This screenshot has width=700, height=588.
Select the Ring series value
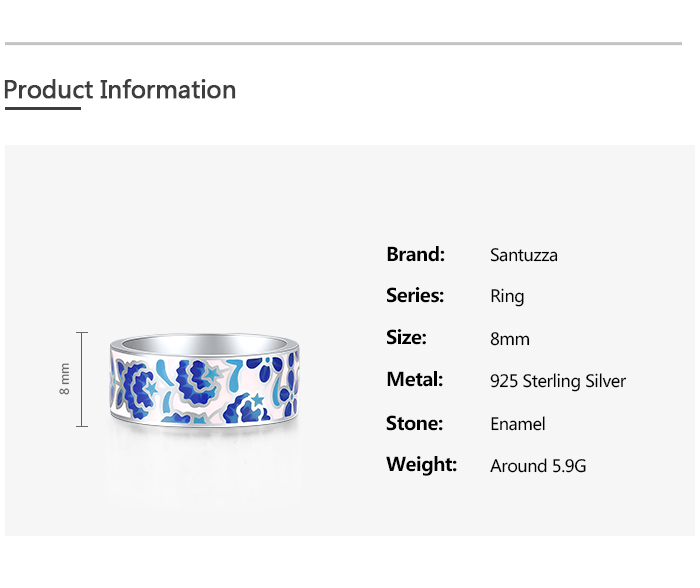click(507, 297)
